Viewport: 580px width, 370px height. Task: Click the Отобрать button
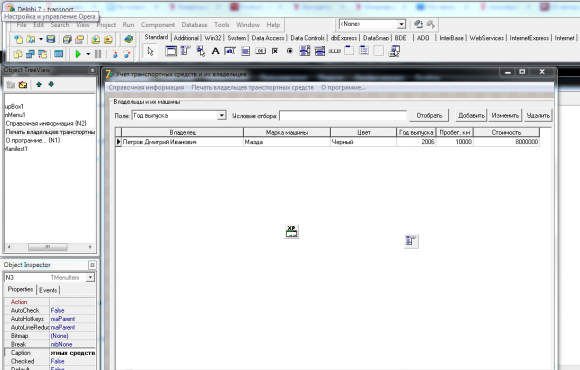point(429,115)
